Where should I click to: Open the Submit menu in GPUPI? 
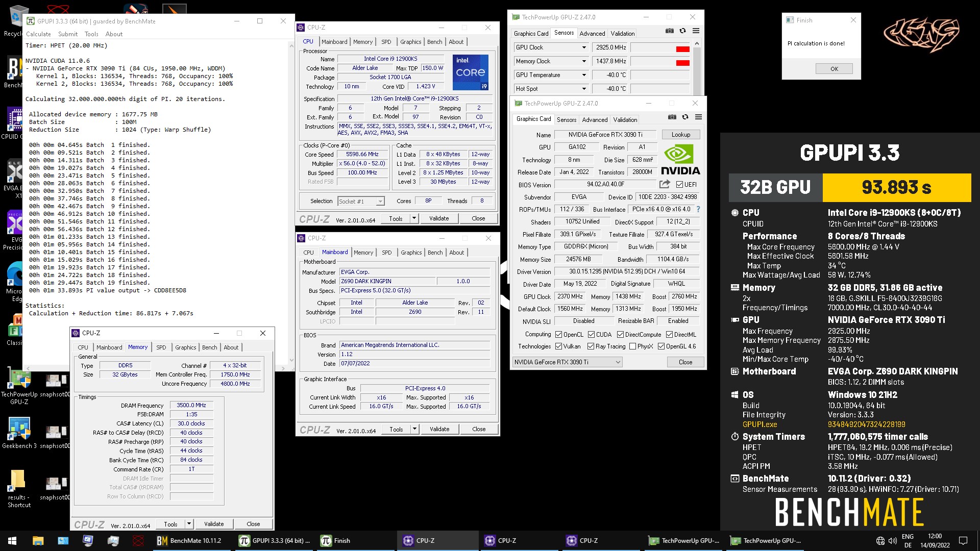68,34
